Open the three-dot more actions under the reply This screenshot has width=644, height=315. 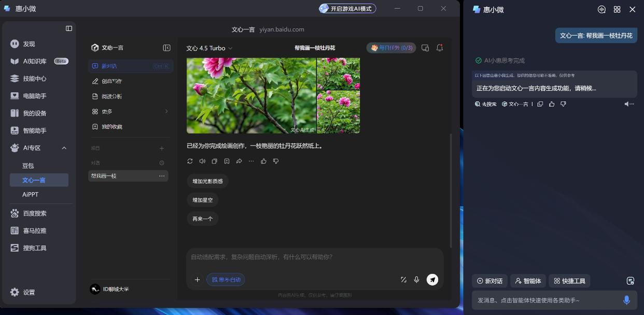pos(251,161)
